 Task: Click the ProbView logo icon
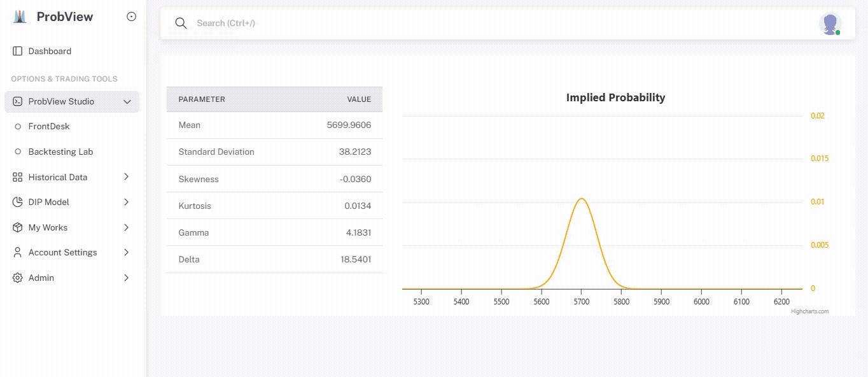pos(20,17)
